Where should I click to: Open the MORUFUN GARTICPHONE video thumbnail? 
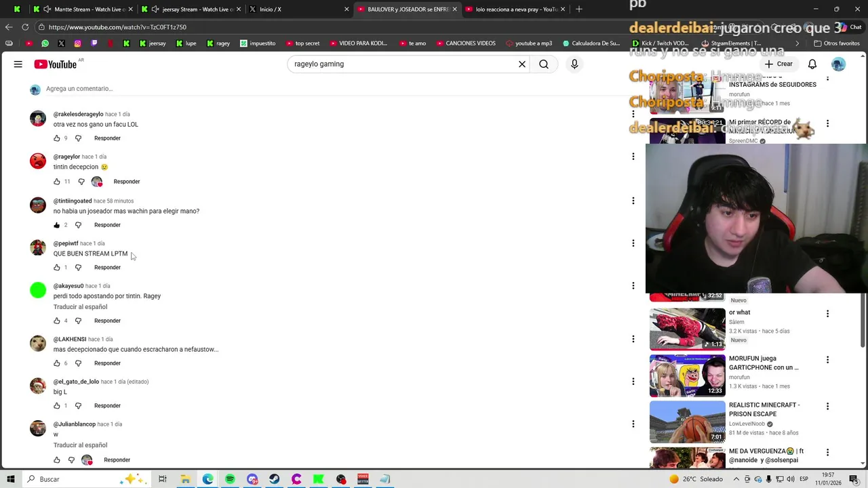[688, 375]
